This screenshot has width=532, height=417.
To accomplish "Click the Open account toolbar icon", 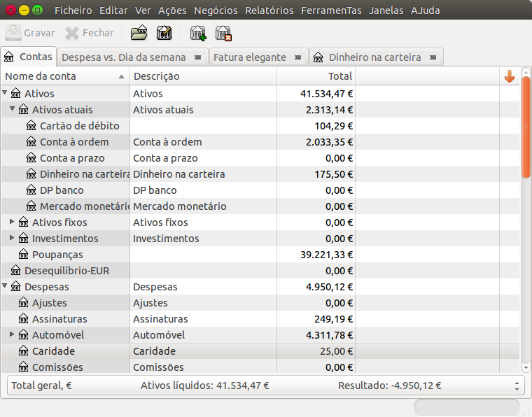I will [139, 33].
